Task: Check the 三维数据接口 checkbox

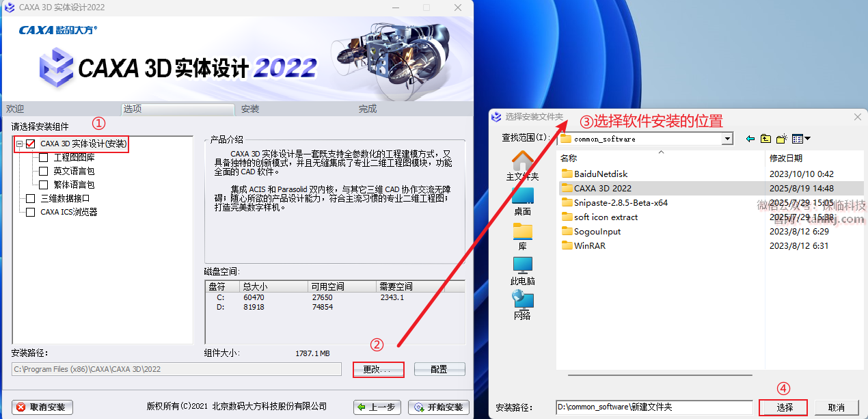Action: coord(30,199)
